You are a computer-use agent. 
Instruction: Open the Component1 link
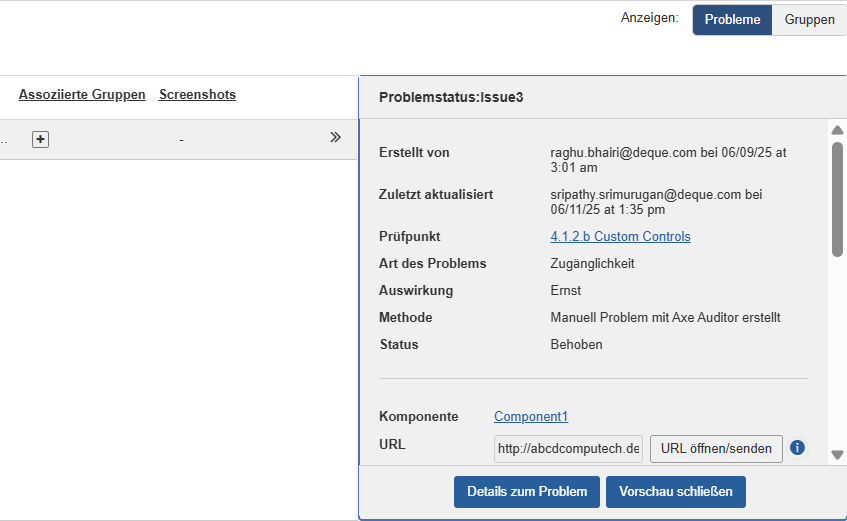(531, 417)
